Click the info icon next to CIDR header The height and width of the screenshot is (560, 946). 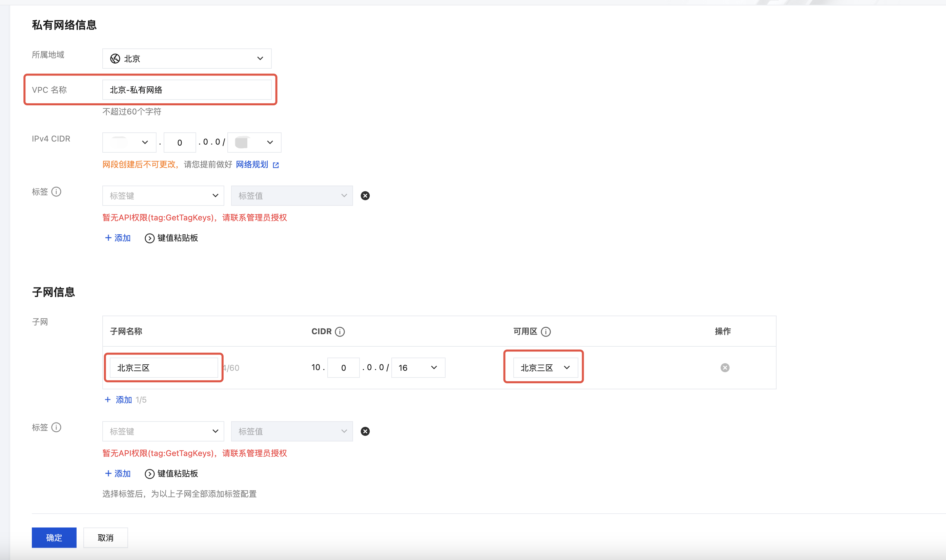click(x=340, y=332)
